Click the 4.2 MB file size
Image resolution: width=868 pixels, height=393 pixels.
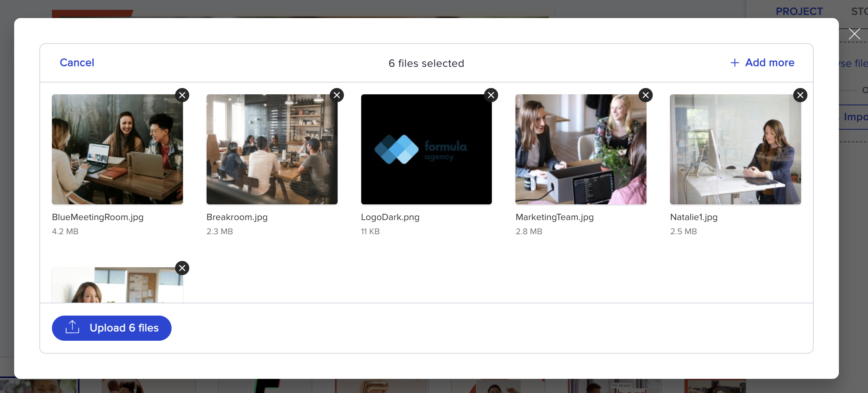(65, 231)
